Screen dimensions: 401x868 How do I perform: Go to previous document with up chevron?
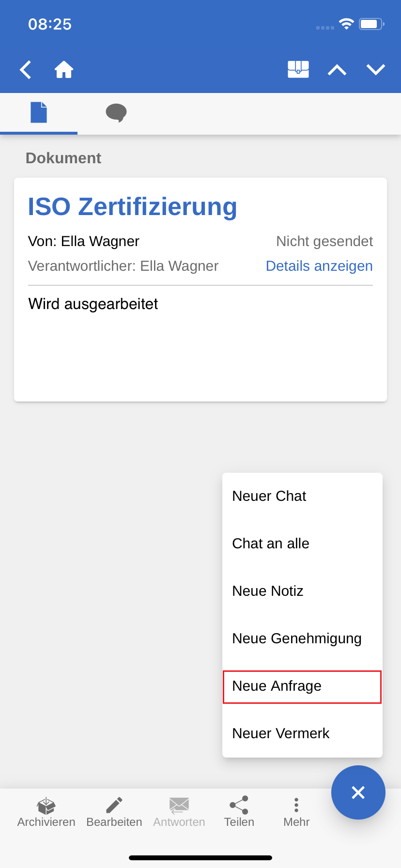337,70
